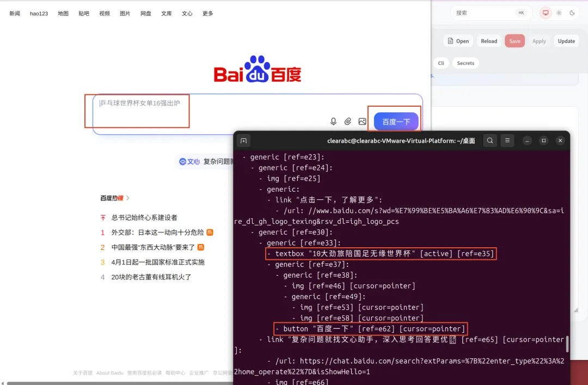Image resolution: width=588 pixels, height=385 pixels.
Task: Open the 更多 menu in Baidu nav
Action: point(208,14)
